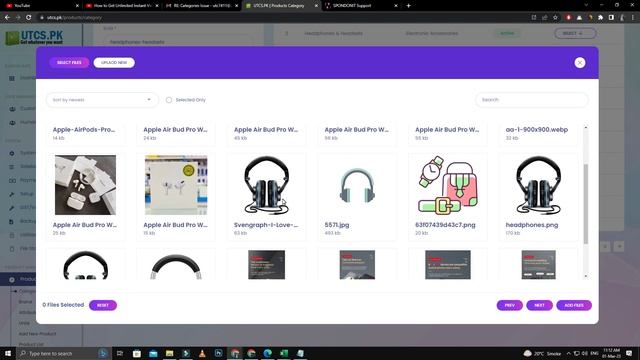The width and height of the screenshot is (640, 360).
Task: Click the weather widget on taskbar
Action: [542, 353]
